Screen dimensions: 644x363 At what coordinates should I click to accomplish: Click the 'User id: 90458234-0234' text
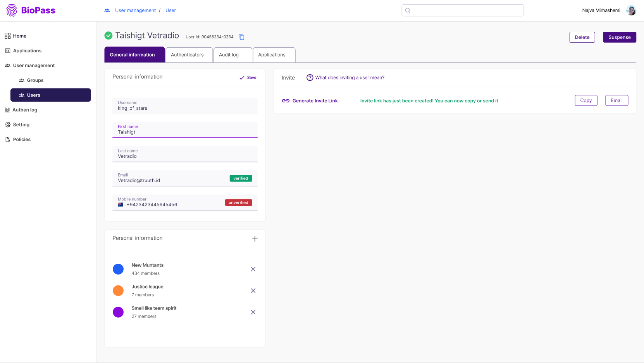(210, 37)
